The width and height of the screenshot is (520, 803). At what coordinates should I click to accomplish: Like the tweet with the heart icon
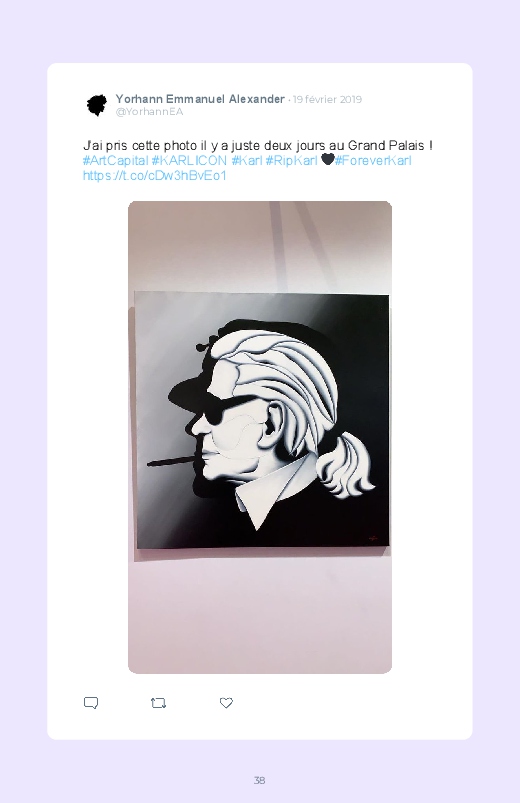226,703
